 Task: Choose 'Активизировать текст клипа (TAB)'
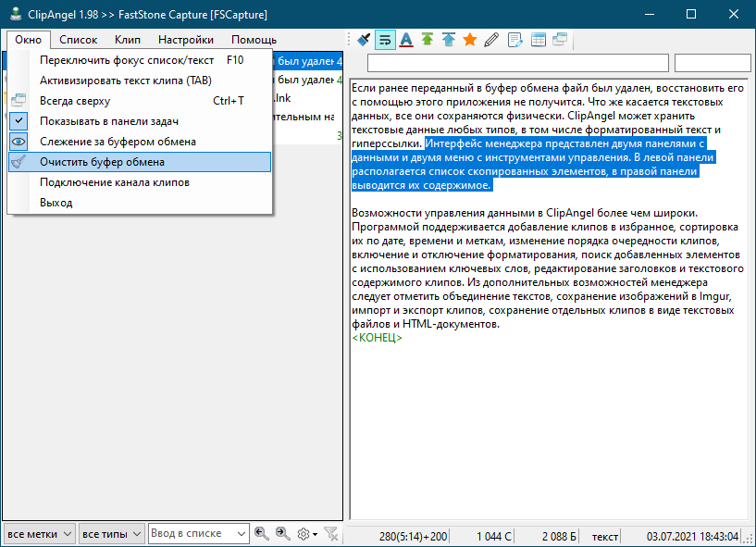[140, 81]
